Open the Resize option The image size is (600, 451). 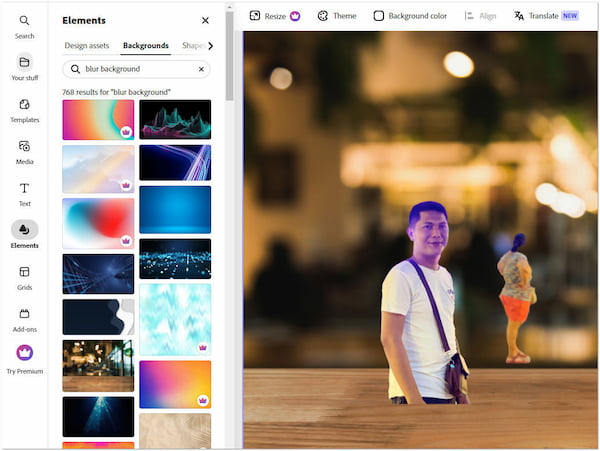point(275,16)
